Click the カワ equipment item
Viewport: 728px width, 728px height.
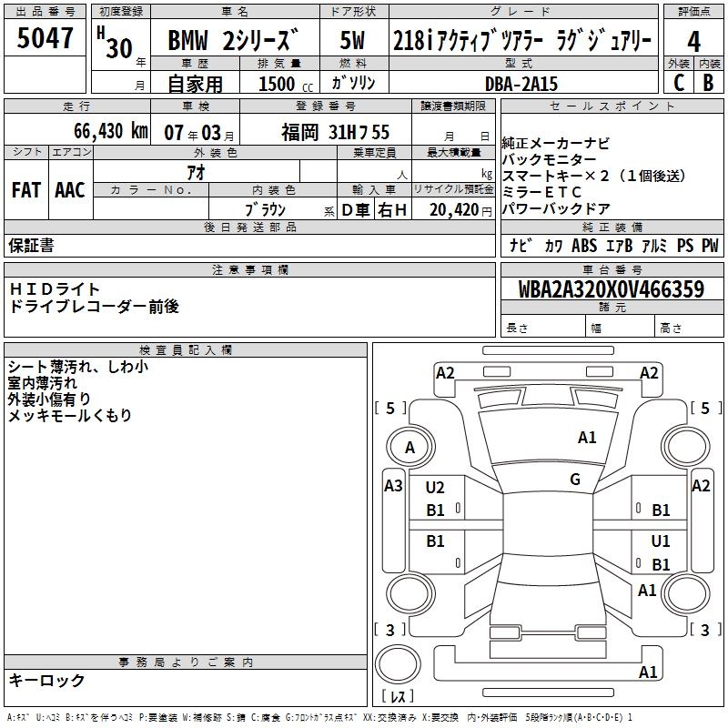point(553,246)
